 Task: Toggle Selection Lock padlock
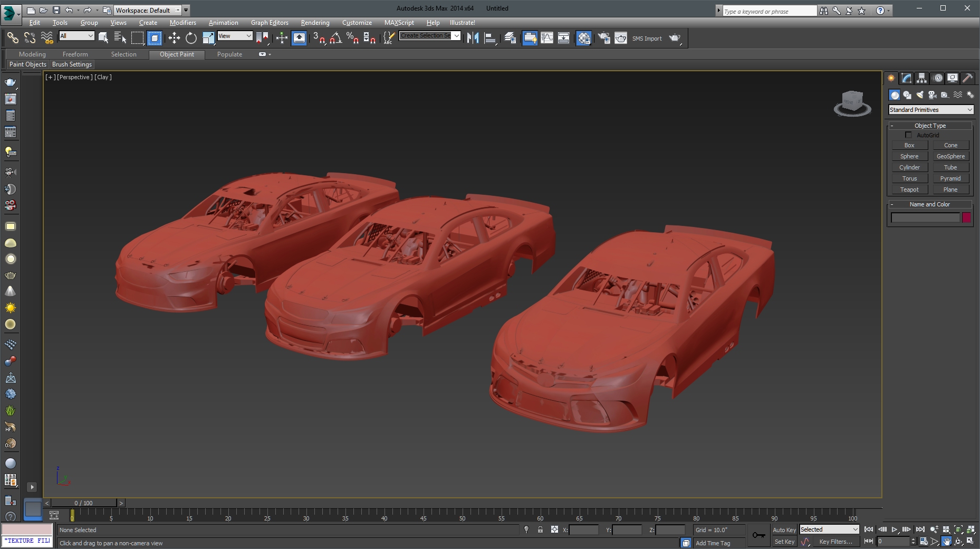[540, 529]
